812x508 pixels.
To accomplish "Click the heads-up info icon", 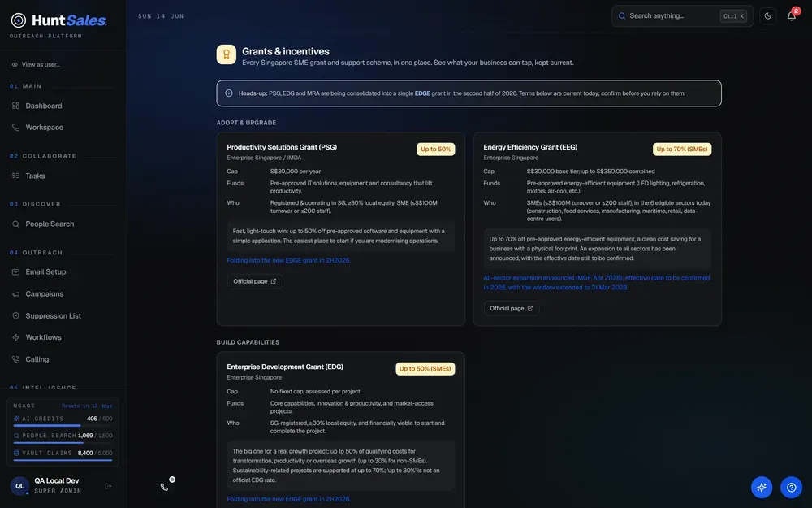I will click(229, 93).
